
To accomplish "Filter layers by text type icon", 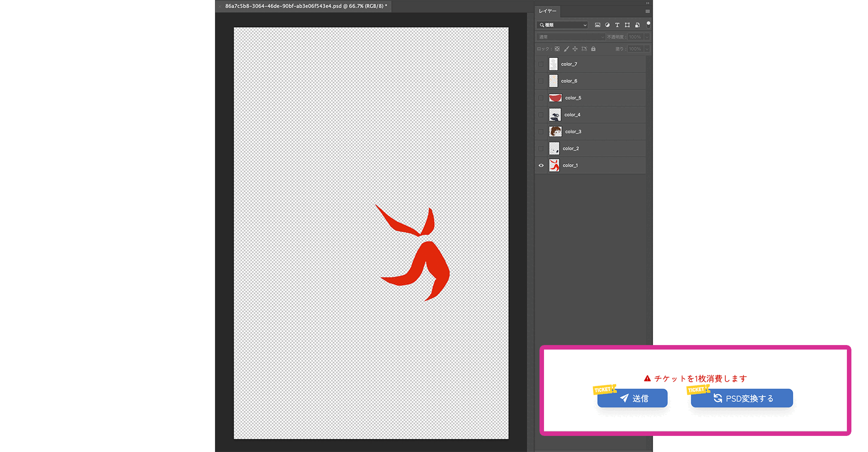I will tap(617, 25).
